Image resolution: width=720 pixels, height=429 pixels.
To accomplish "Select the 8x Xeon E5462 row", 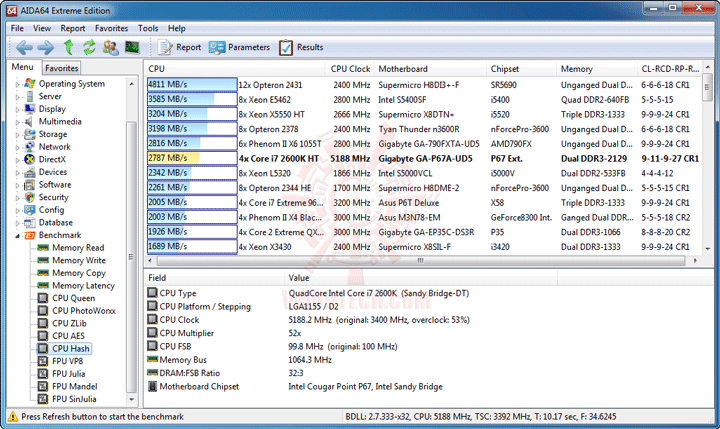I will coord(423,100).
